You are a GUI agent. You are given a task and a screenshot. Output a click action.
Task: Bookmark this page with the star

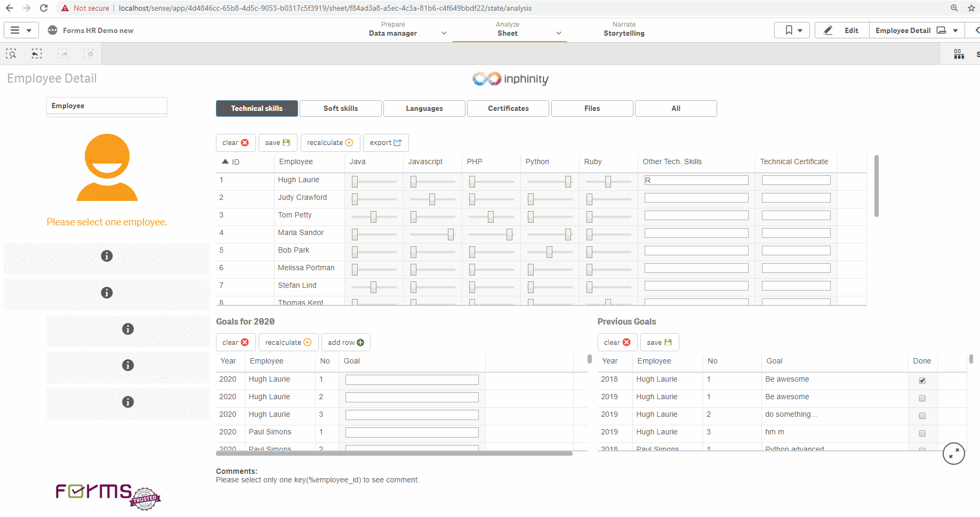(x=971, y=8)
